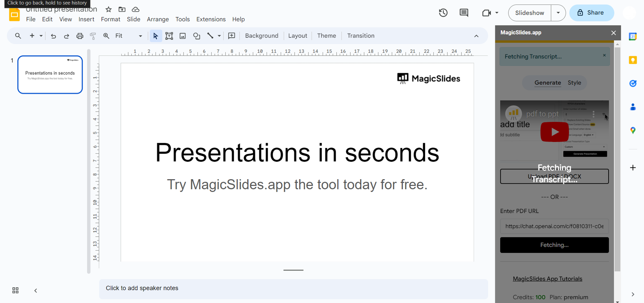644x303 pixels.
Task: Click the video call camera icon
Action: pos(486,13)
